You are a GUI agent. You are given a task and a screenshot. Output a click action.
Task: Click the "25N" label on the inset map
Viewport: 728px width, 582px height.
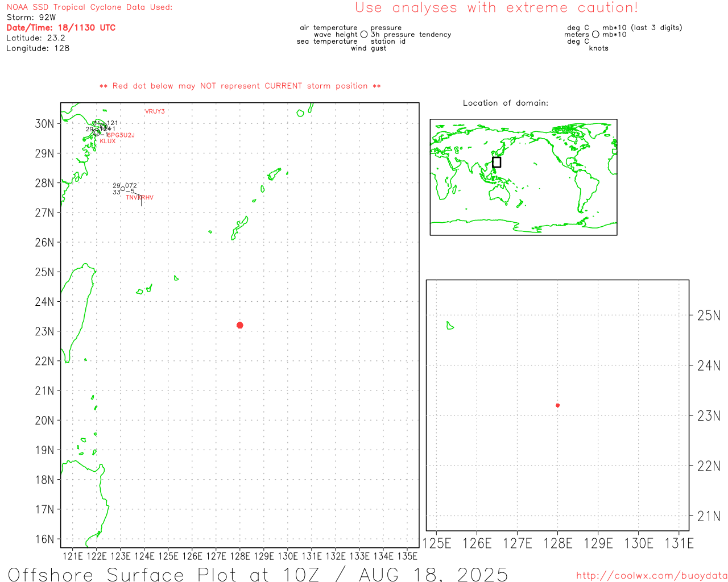click(x=709, y=315)
